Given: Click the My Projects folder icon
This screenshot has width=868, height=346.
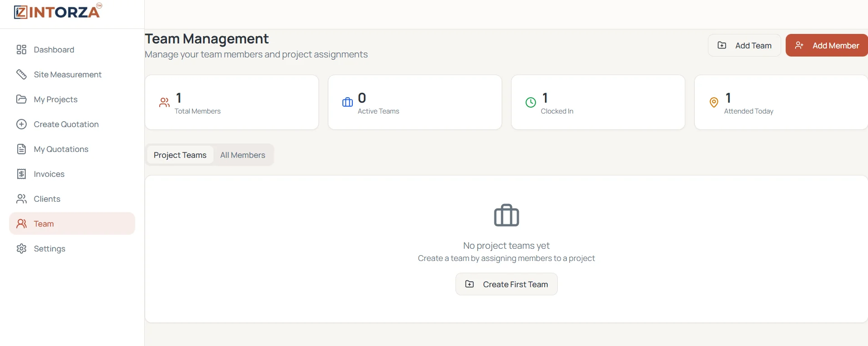Looking at the screenshot, I should (x=21, y=100).
